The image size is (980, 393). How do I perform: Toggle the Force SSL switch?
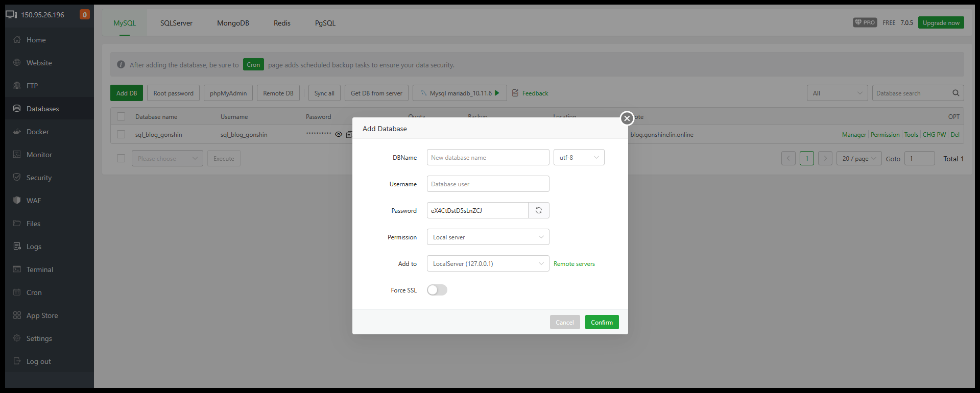tap(437, 290)
